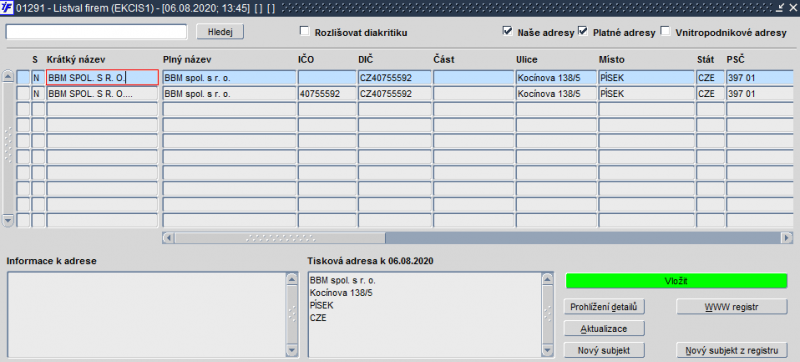Click record list scroll up arrow
The image size is (800, 362).
tap(8, 76)
